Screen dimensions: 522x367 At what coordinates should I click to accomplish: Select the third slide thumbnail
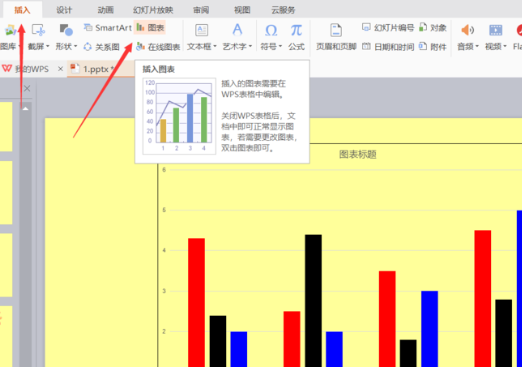(6, 265)
